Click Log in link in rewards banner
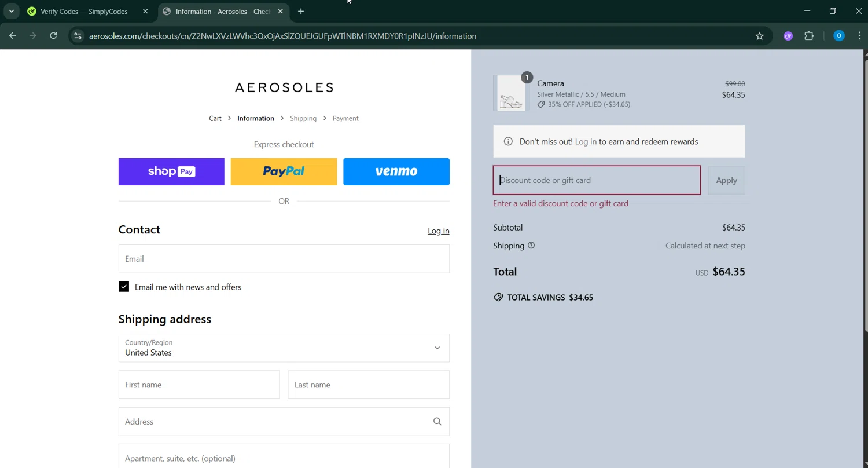Screen dimensions: 868x468 [x=586, y=141]
